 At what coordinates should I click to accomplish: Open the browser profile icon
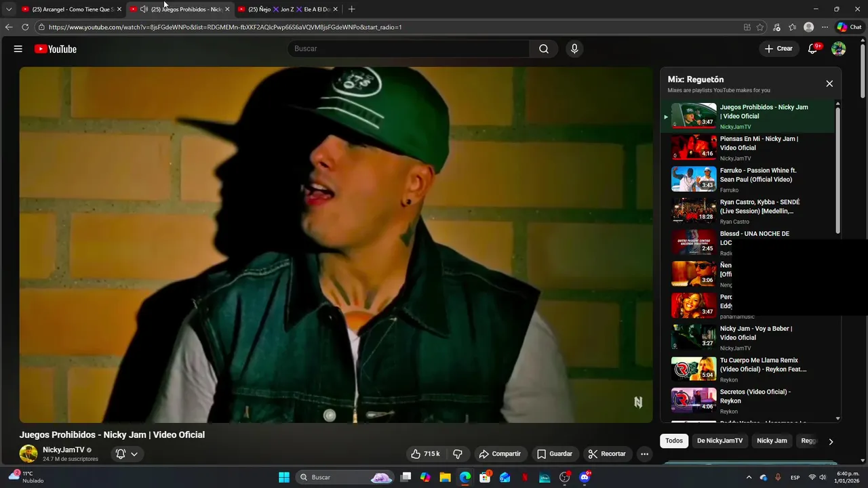click(x=808, y=27)
